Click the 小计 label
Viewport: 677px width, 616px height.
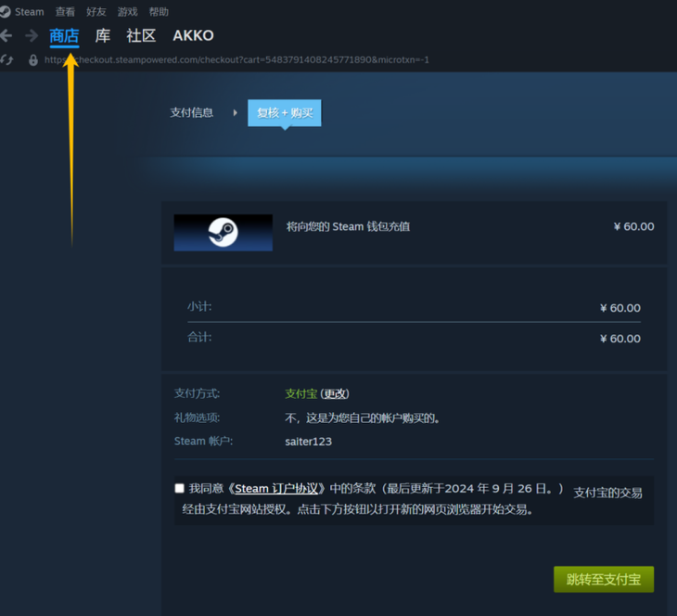pos(199,307)
